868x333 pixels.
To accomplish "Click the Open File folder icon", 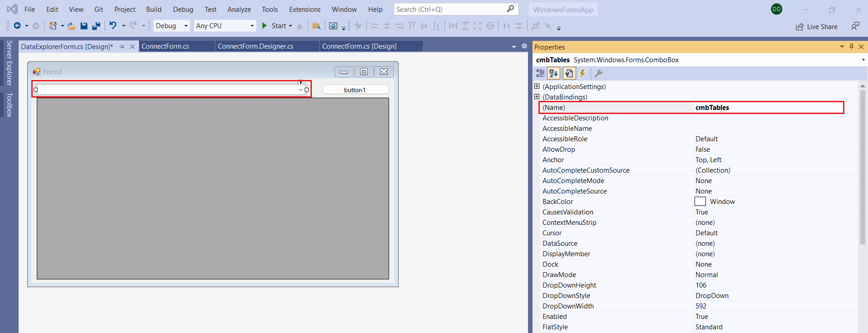I will (71, 26).
